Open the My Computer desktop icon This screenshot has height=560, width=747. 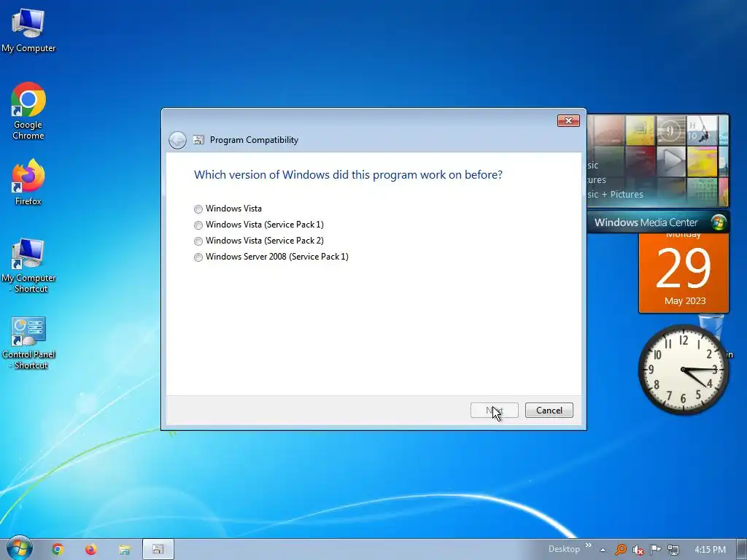coord(28,29)
